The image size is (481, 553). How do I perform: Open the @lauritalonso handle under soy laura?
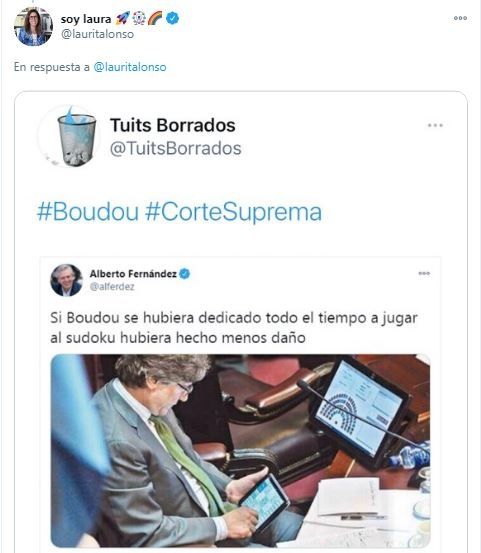(98, 34)
